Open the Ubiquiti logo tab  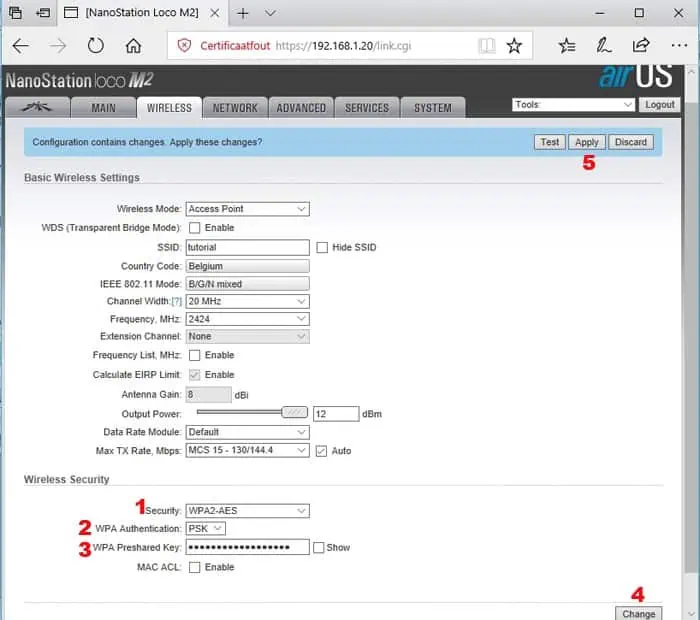(38, 108)
